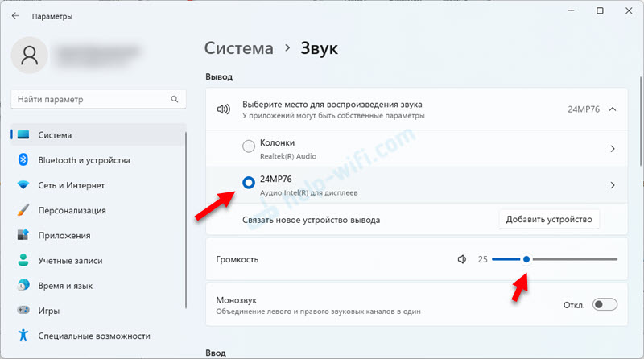Viewport: 644px width, 359px height.
Task: Mute volume via speaker icon
Action: (x=462, y=259)
